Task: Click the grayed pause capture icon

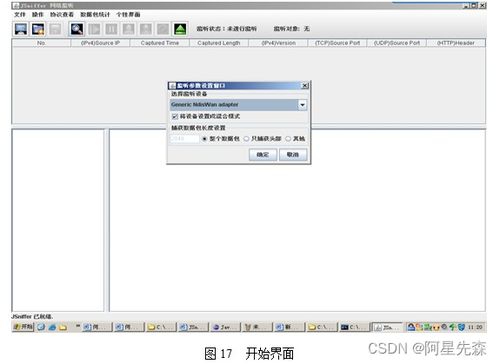Action: coord(111,29)
